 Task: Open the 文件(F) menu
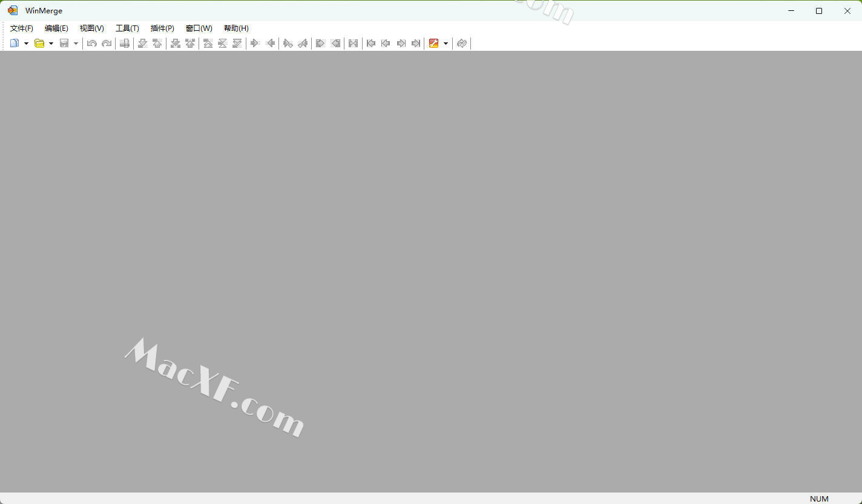[22, 28]
